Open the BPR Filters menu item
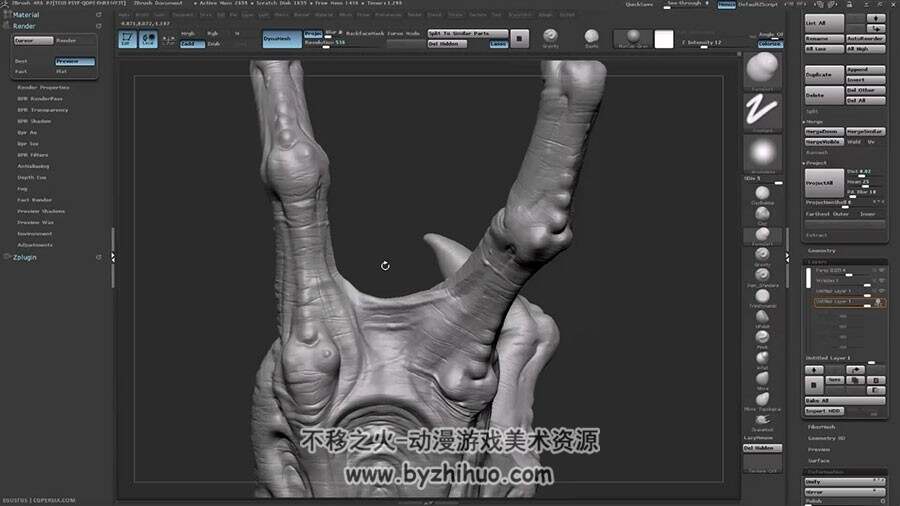 point(33,155)
